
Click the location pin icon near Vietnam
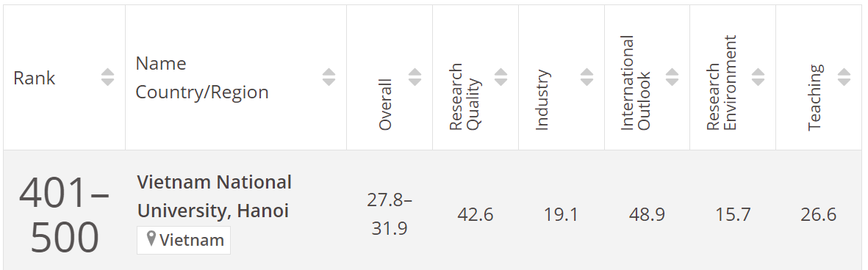[x=151, y=239]
